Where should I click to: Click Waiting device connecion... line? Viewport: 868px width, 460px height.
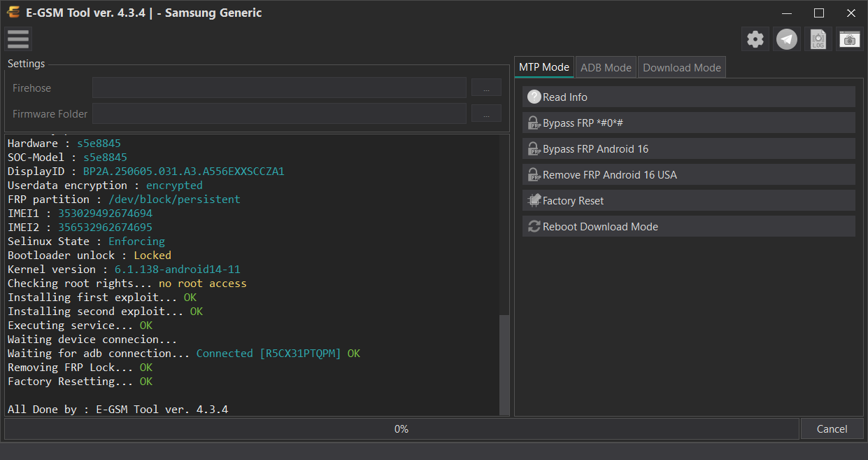[92, 339]
